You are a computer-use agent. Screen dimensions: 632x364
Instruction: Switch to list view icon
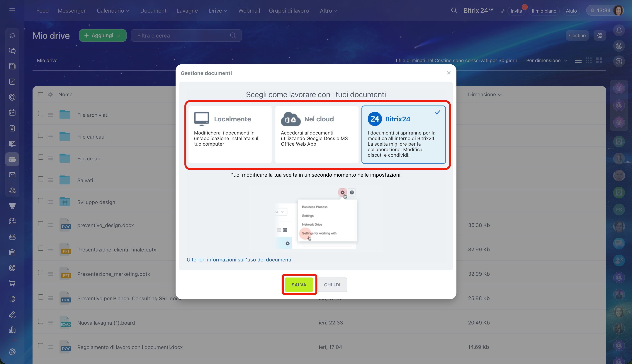578,60
